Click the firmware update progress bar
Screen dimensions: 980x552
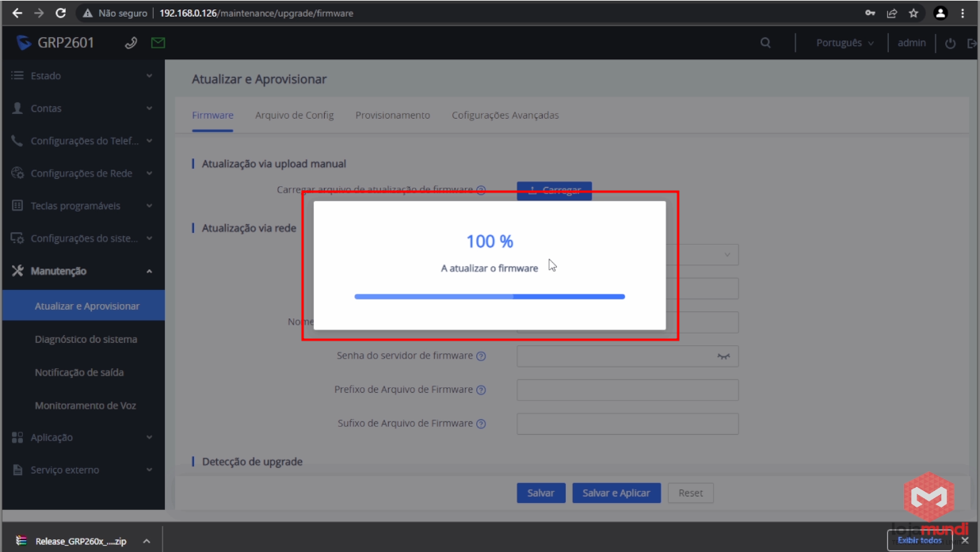click(490, 297)
